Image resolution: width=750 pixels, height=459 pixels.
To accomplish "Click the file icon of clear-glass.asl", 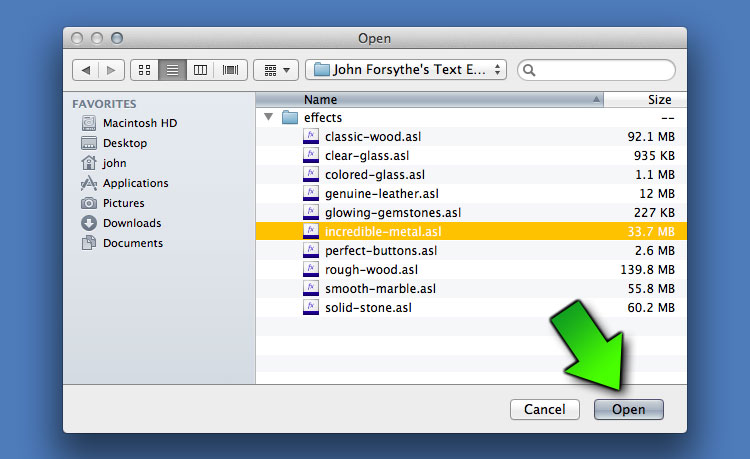I will [311, 155].
